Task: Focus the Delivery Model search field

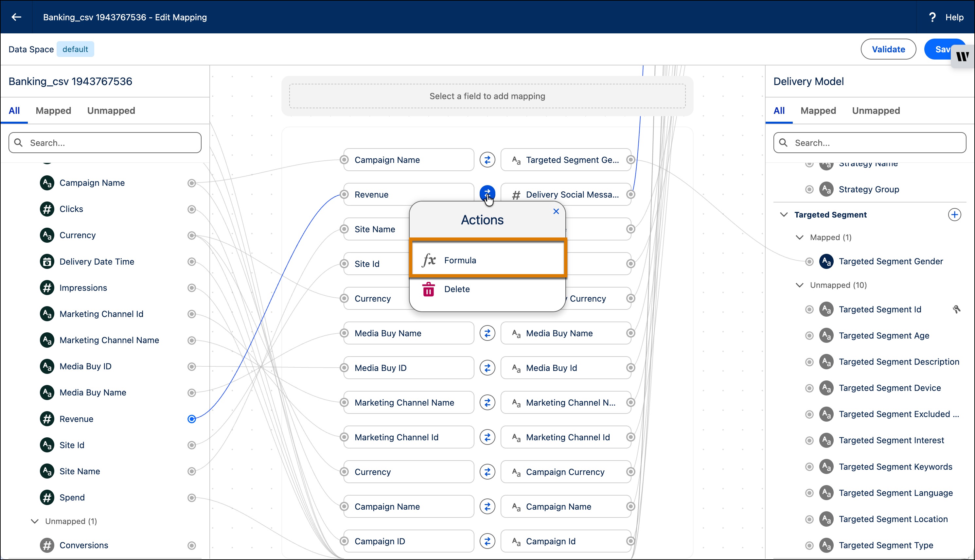Action: 870,143
